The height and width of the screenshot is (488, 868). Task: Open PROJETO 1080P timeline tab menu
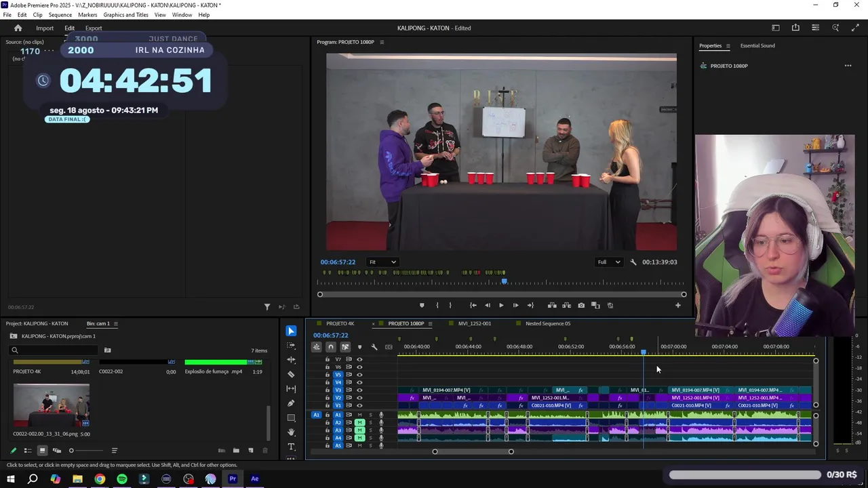(431, 323)
